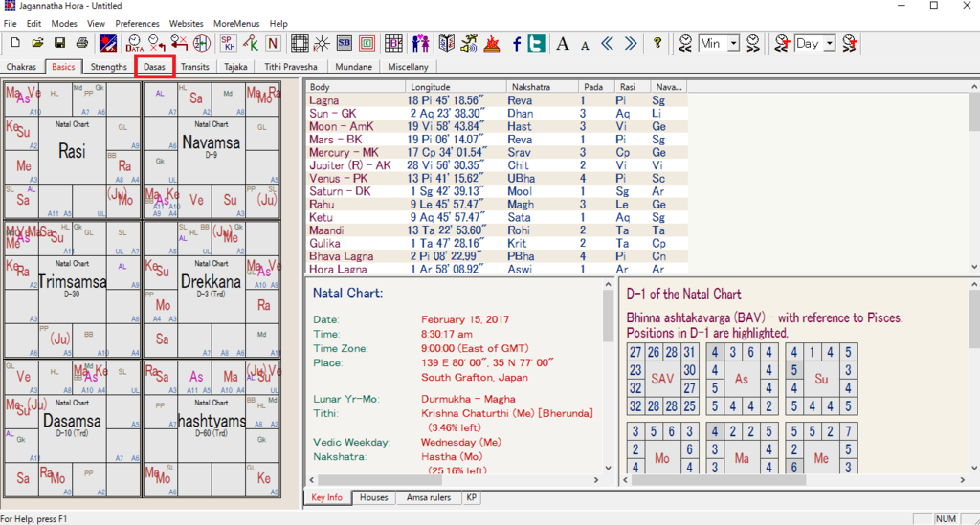The image size is (980, 525).
Task: Click the SAV ashtakavarga grid
Action: 662,379
